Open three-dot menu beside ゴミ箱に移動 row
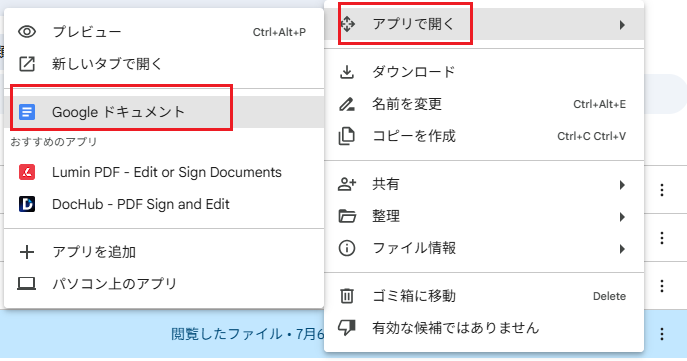Image resolution: width=687 pixels, height=361 pixels. click(x=662, y=286)
